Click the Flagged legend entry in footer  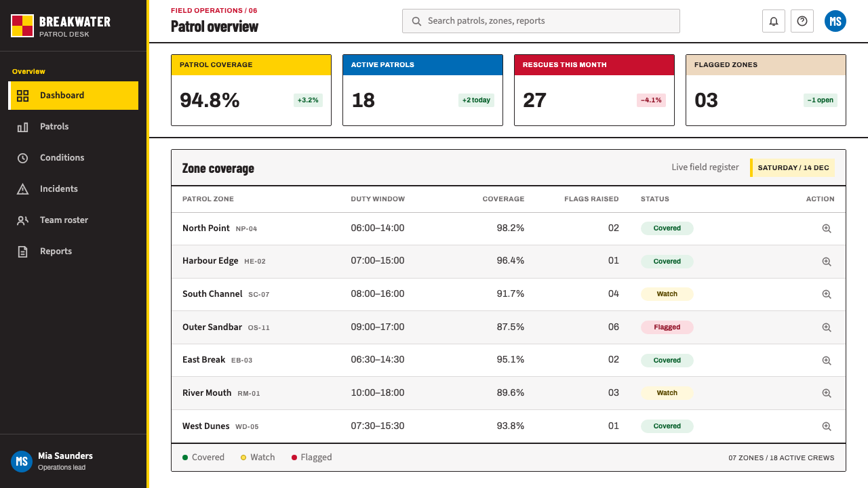pyautogui.click(x=312, y=457)
